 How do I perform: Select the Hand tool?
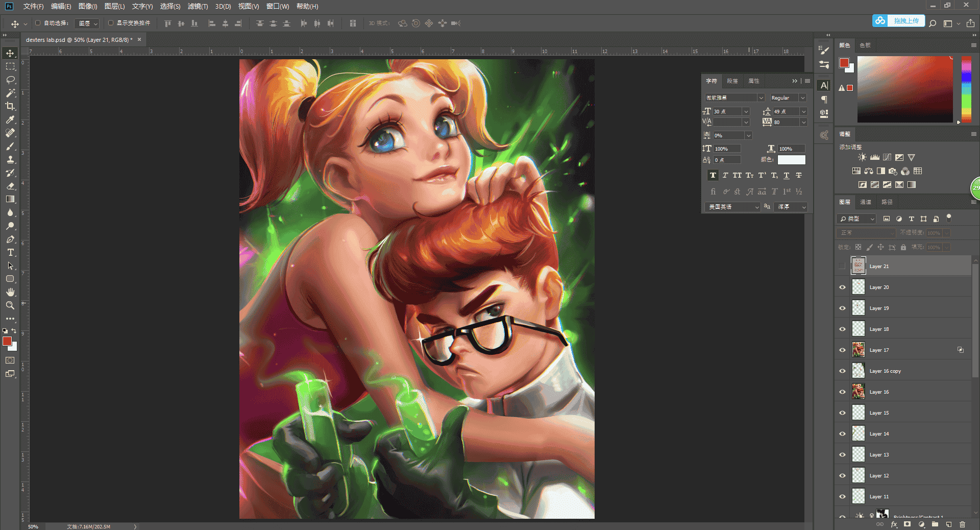coord(10,292)
